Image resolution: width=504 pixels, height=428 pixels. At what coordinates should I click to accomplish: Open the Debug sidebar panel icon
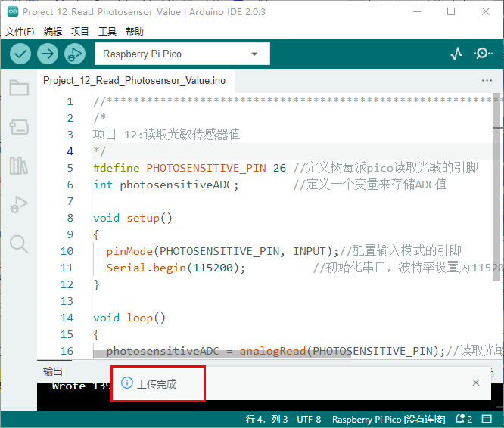(19, 204)
